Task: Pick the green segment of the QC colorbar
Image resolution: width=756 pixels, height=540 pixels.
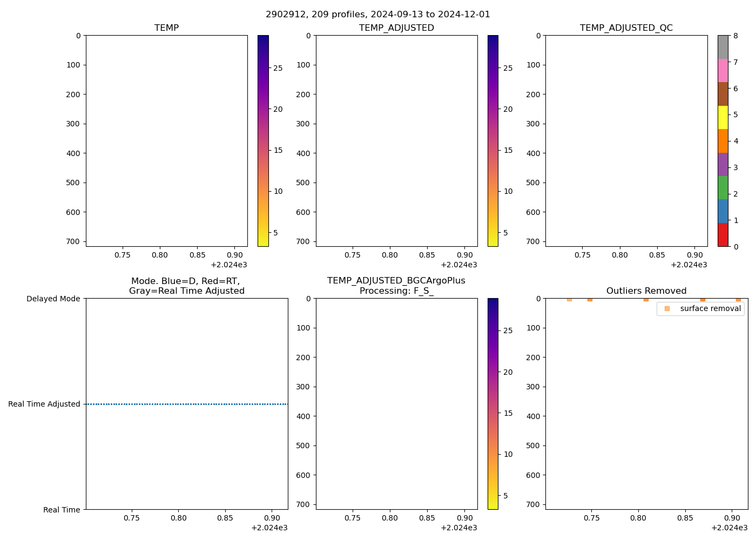Action: click(723, 188)
